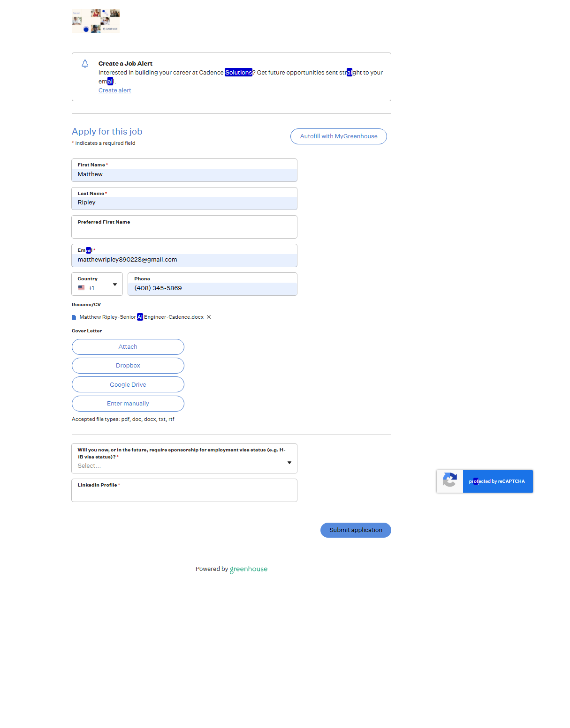The width and height of the screenshot is (570, 728).
Task: Select Google Drive cover letter option
Action: click(x=128, y=385)
